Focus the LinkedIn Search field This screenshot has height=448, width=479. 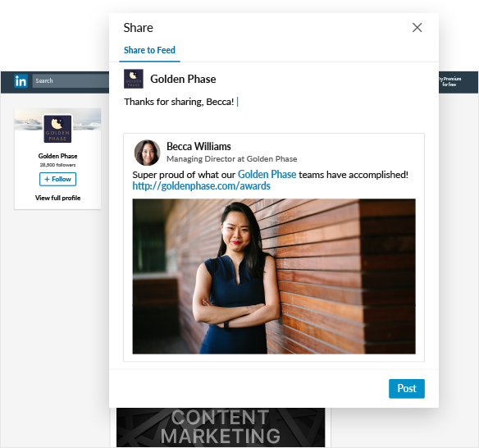(x=71, y=81)
